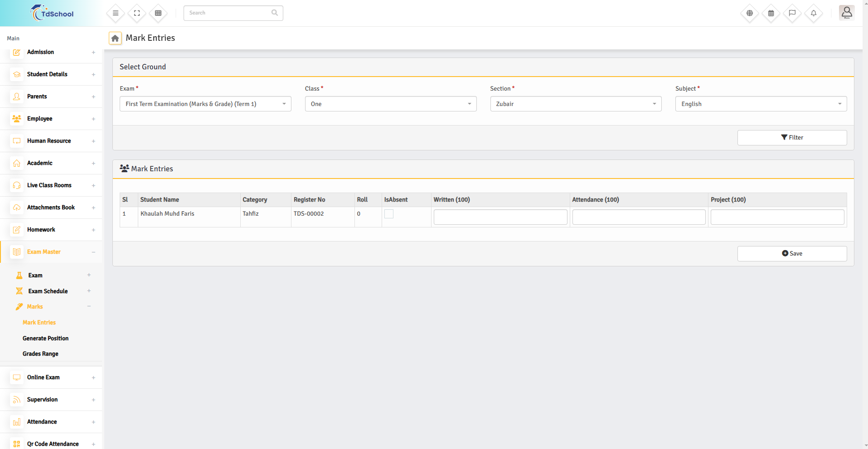Click the flag icon in the header
The height and width of the screenshot is (449, 868).
[x=792, y=13]
